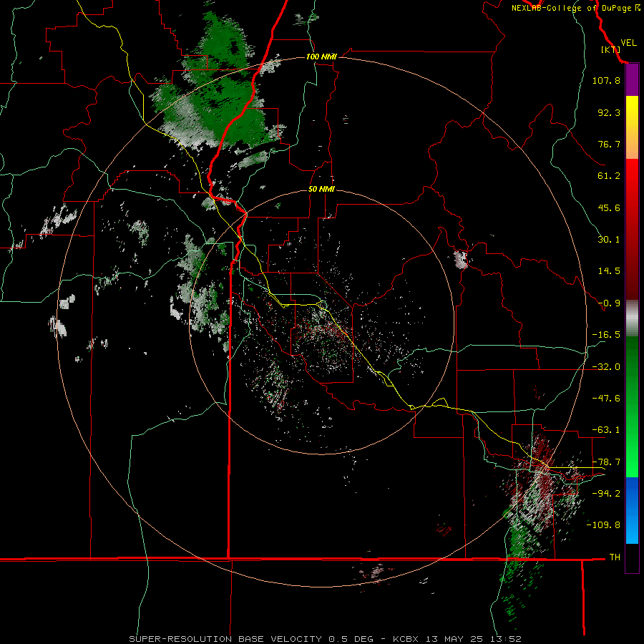The image size is (644, 644).
Task: Click the TH threshold label
Action: (x=615, y=557)
